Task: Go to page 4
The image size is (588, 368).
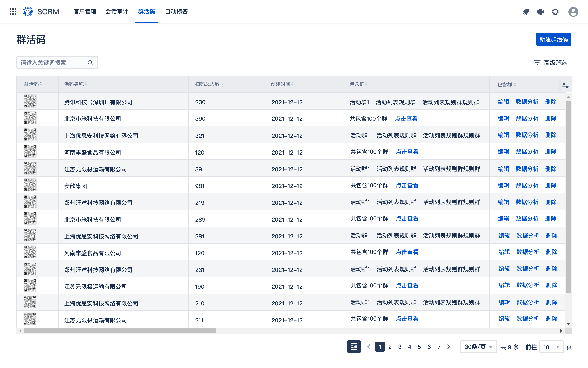Action: coord(409,347)
